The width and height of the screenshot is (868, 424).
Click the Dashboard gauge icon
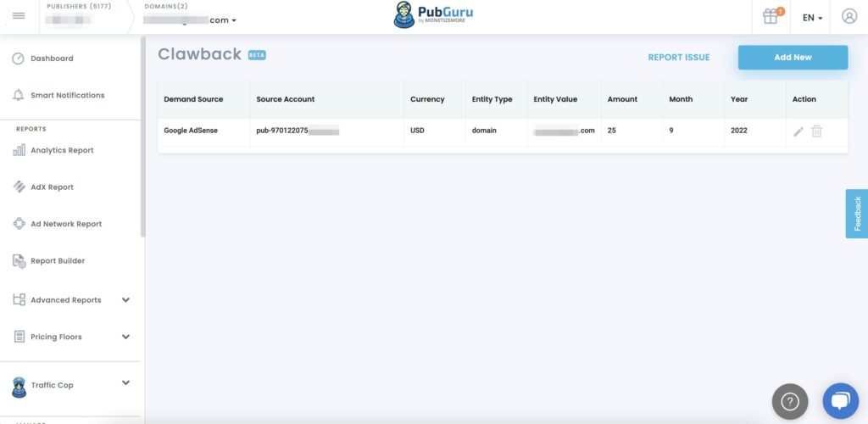click(19, 59)
